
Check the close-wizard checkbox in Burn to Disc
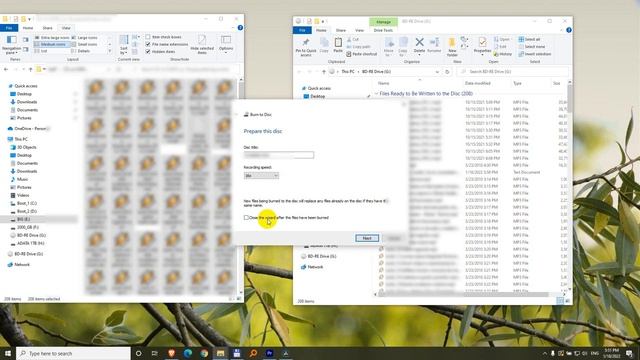246,218
